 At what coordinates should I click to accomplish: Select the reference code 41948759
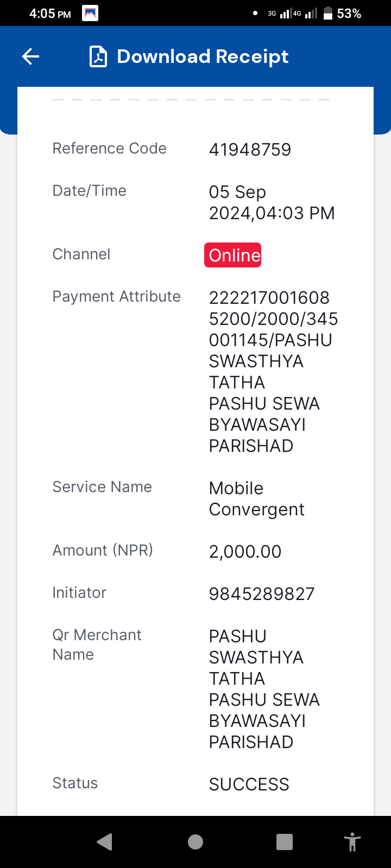coord(250,150)
